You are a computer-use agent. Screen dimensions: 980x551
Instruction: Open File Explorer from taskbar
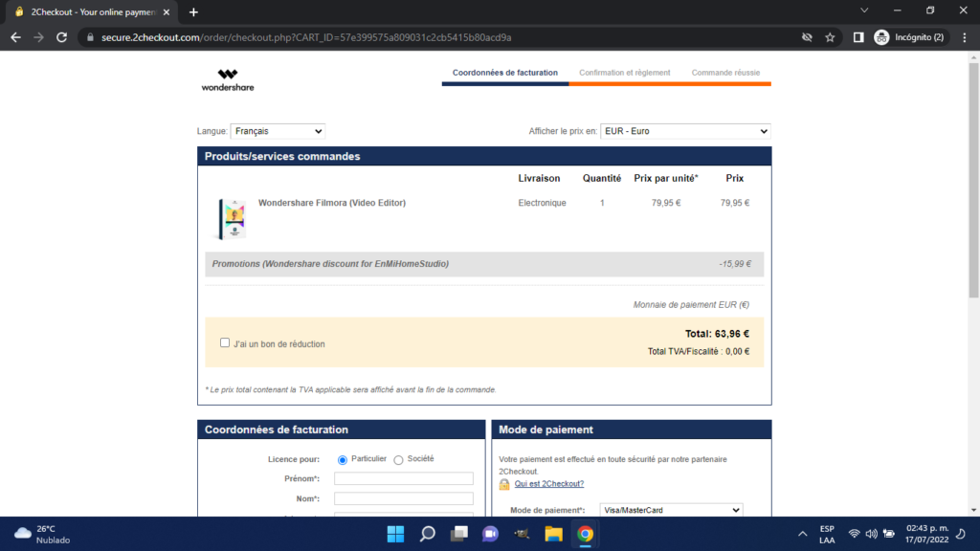pos(554,534)
